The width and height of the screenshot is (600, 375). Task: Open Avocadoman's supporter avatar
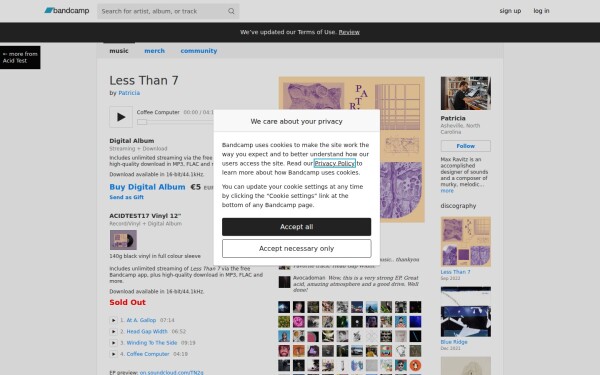[x=284, y=282]
